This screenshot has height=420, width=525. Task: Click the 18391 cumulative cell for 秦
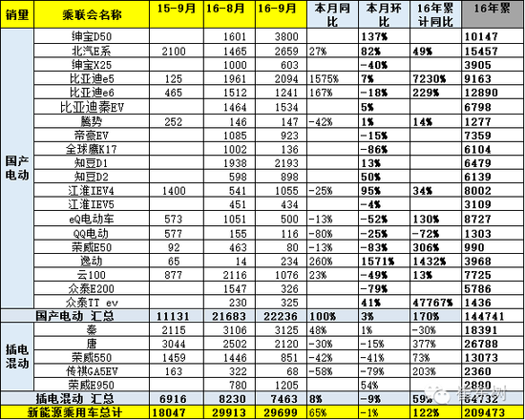pyautogui.click(x=493, y=330)
